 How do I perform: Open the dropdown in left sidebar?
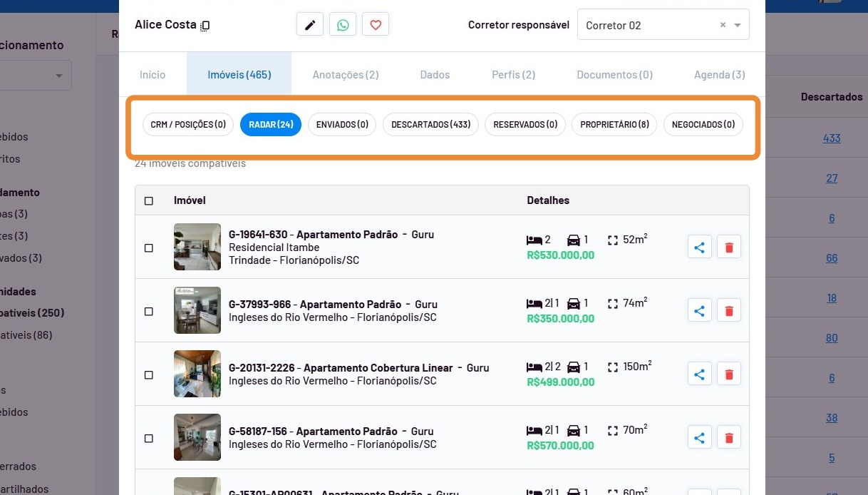58,76
